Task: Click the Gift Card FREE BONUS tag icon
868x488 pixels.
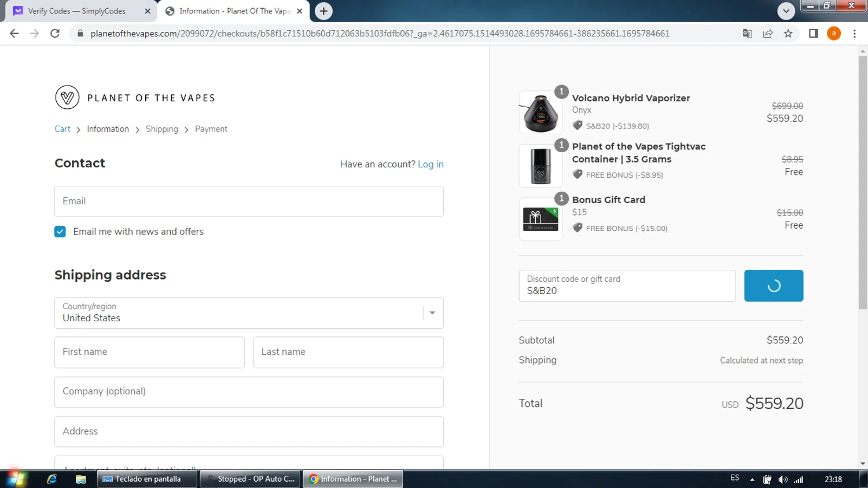Action: 578,228
